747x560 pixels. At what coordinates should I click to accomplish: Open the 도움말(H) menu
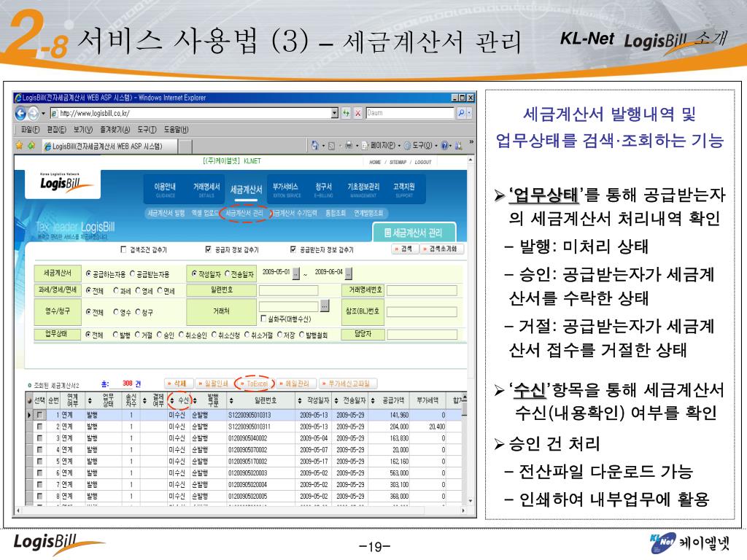click(x=176, y=130)
